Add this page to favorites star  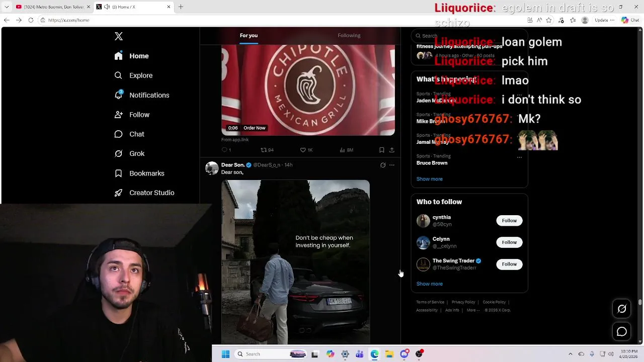(549, 20)
